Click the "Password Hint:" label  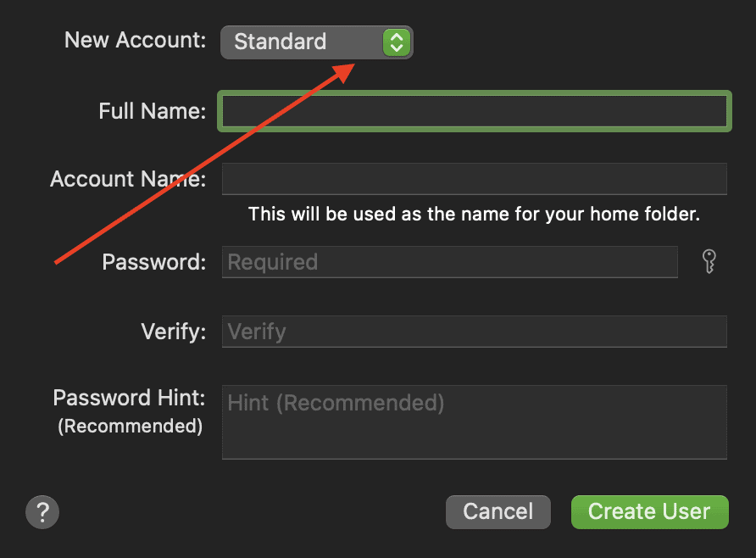point(130,398)
